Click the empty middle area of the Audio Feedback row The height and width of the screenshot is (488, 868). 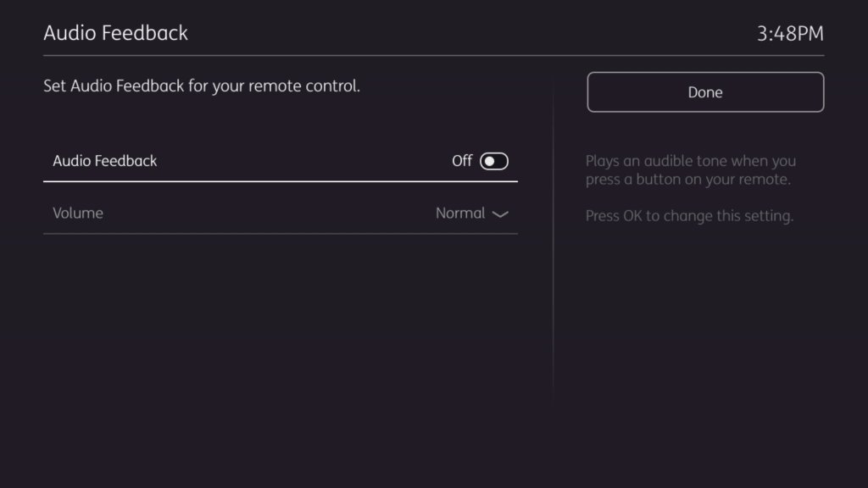[297, 161]
